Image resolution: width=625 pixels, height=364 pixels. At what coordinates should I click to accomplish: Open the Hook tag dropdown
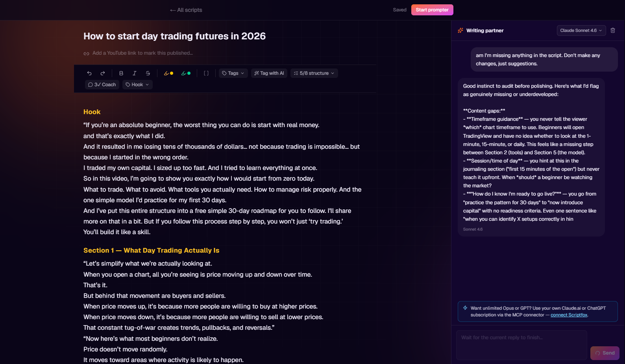pos(137,85)
